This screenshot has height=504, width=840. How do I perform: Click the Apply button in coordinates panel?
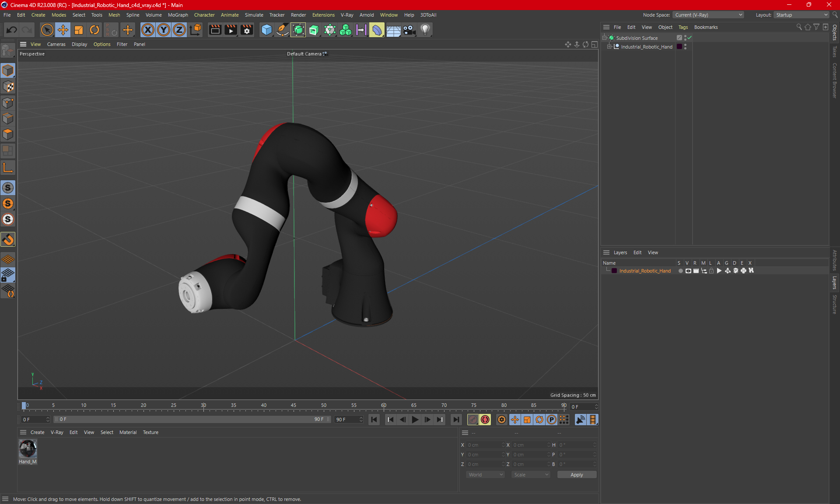tap(574, 475)
